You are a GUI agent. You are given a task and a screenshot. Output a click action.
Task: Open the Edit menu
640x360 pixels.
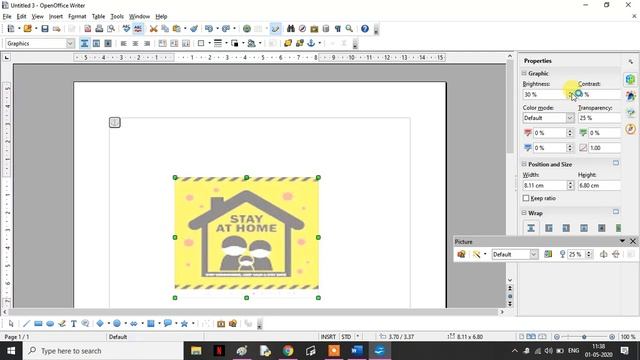[x=21, y=16]
